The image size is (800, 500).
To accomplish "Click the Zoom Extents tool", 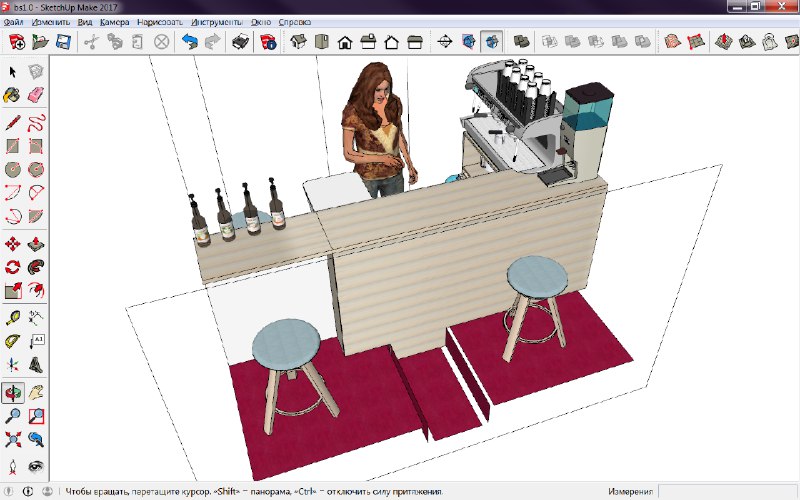I will pos(13,440).
